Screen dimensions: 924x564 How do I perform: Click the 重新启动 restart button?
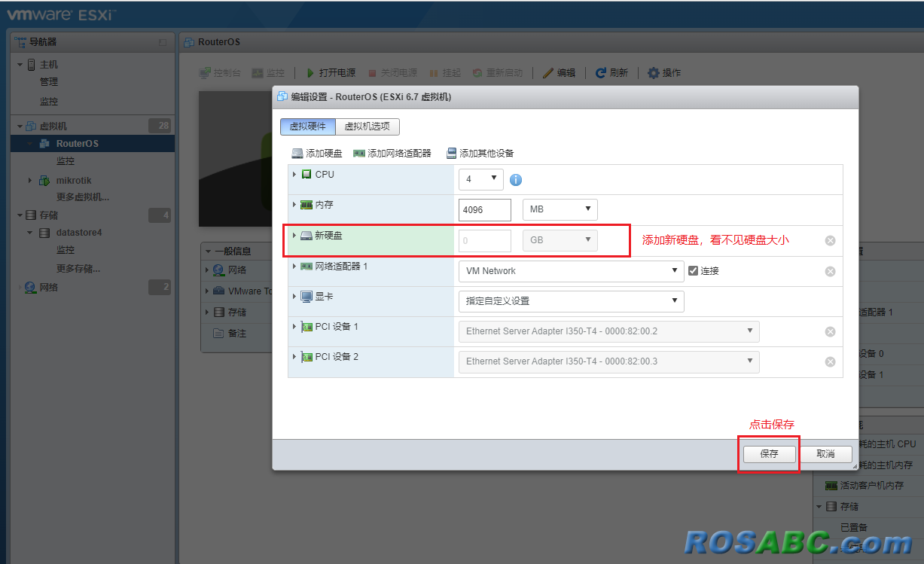tap(497, 73)
